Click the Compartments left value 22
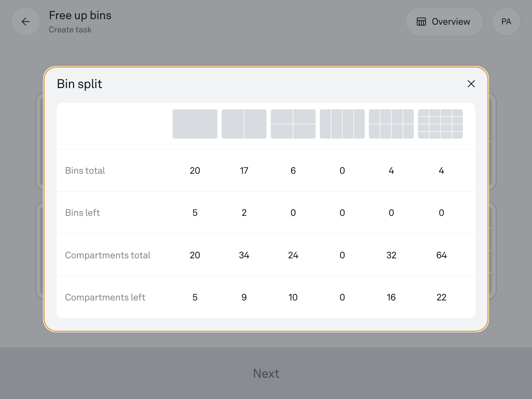Viewport: 532px width, 399px height. click(441, 297)
